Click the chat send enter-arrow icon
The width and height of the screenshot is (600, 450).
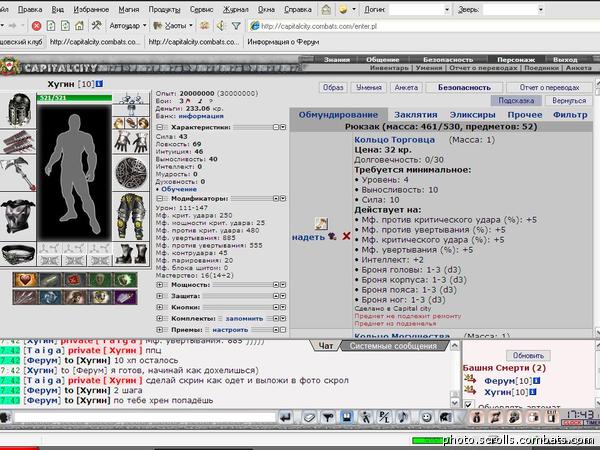(x=286, y=417)
